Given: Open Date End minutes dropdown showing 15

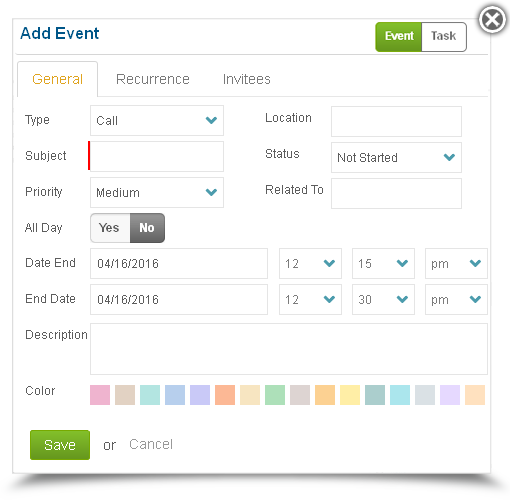Looking at the screenshot, I should click(383, 263).
